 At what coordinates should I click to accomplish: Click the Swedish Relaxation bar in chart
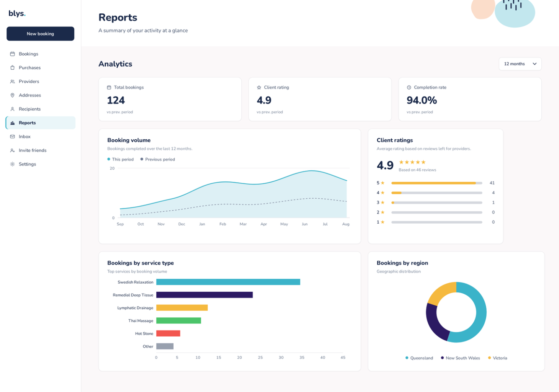(228, 282)
